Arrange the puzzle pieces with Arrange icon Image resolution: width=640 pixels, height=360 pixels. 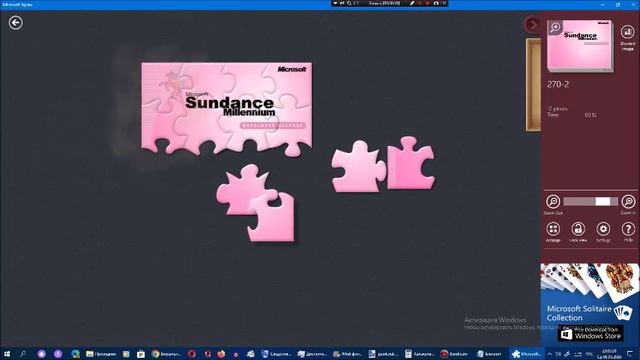pos(553,229)
